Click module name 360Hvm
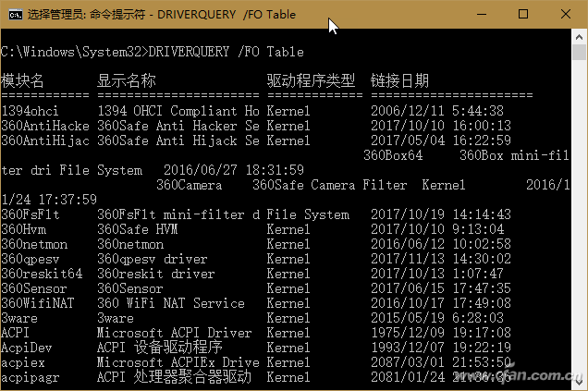Screen dimensions: 588x391 pos(24,229)
